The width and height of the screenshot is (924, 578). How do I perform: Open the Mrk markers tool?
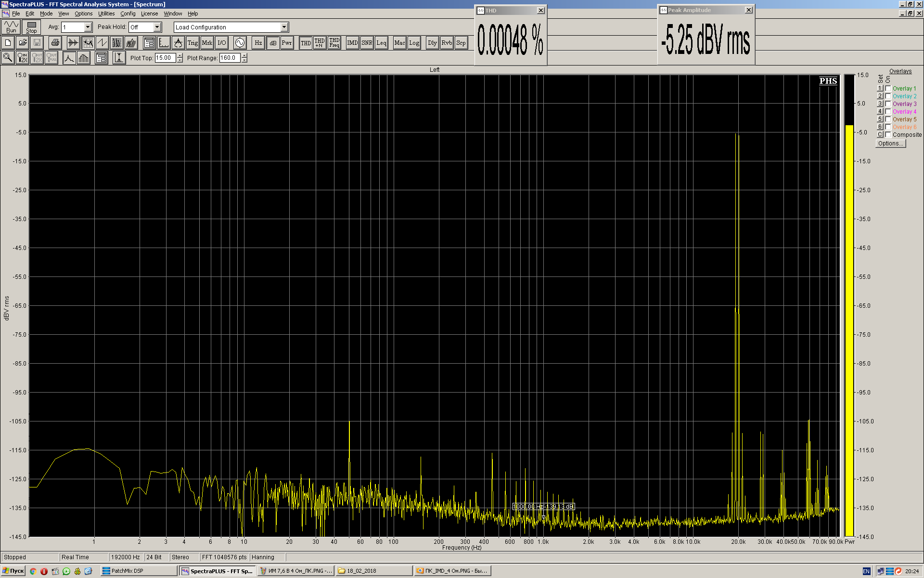coord(207,43)
